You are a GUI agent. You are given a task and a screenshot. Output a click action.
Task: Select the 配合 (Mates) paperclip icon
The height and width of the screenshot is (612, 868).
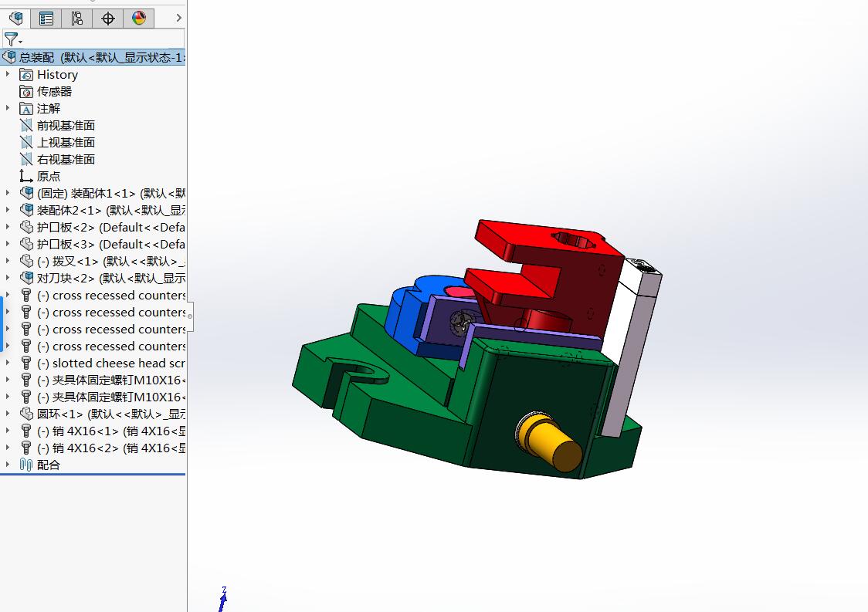coord(25,465)
